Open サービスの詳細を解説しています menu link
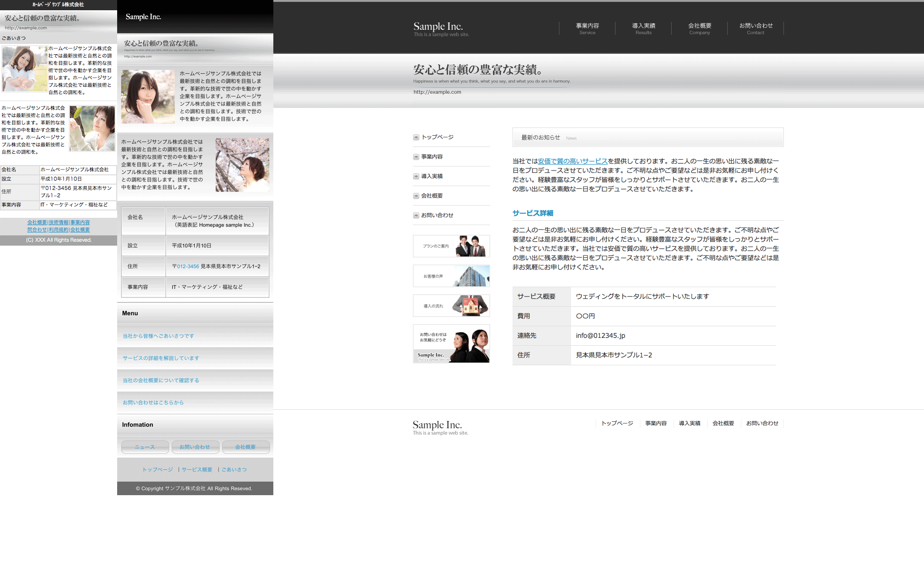This screenshot has width=924, height=586. pyautogui.click(x=161, y=358)
